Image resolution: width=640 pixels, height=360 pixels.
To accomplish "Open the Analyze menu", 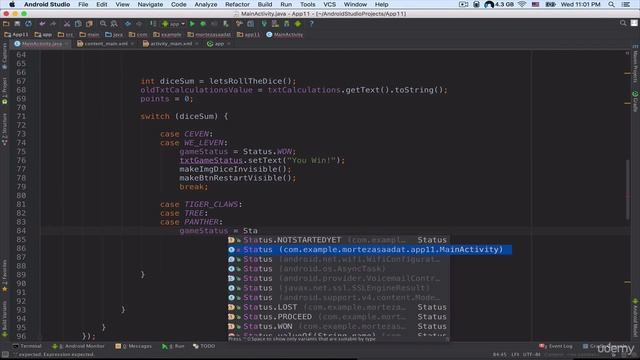I will coord(206,4).
